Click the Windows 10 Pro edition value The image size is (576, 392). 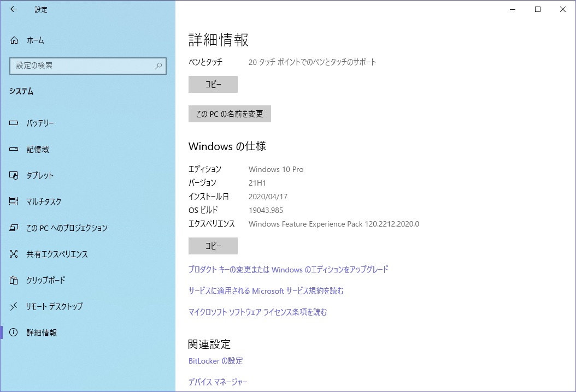[276, 169]
